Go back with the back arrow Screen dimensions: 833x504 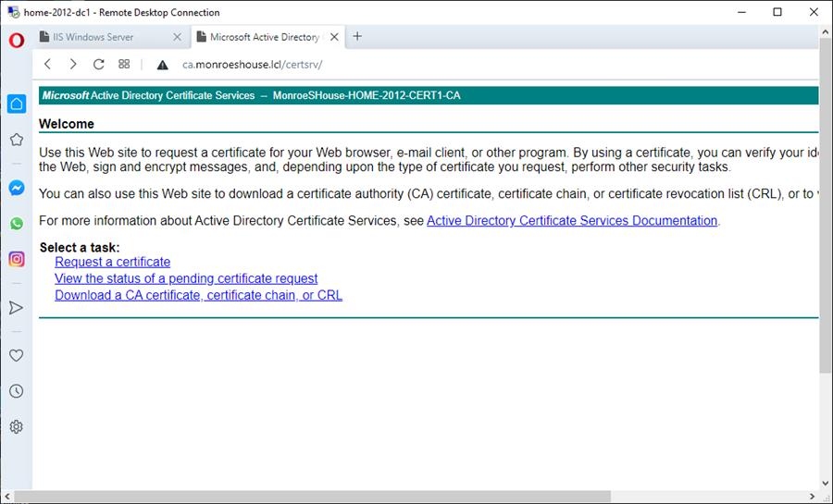click(x=48, y=64)
